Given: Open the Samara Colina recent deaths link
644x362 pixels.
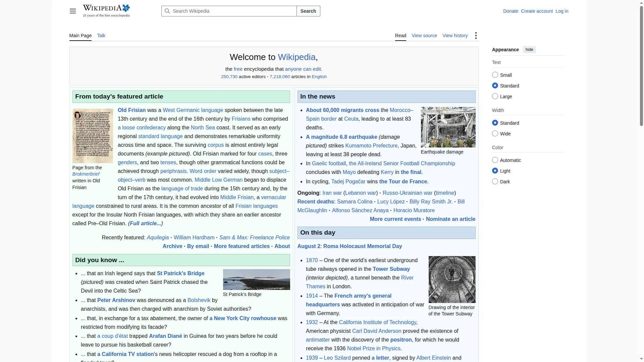Looking at the screenshot, I should 355,201.
